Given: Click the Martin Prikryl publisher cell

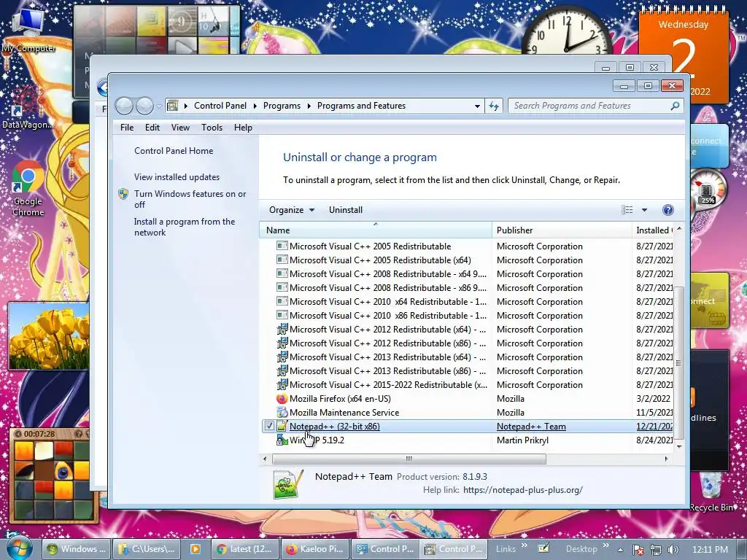Looking at the screenshot, I should click(522, 440).
